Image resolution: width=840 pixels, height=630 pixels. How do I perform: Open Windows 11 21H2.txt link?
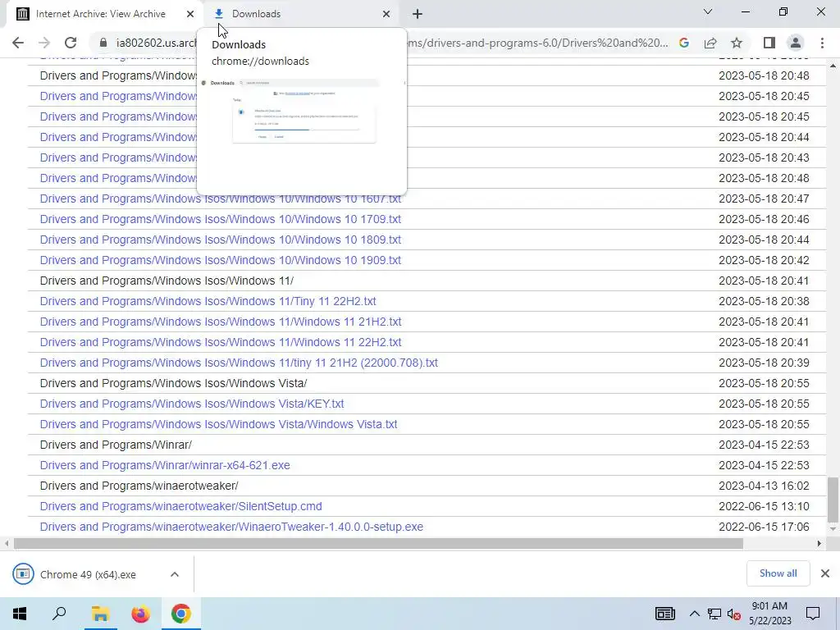point(220,322)
